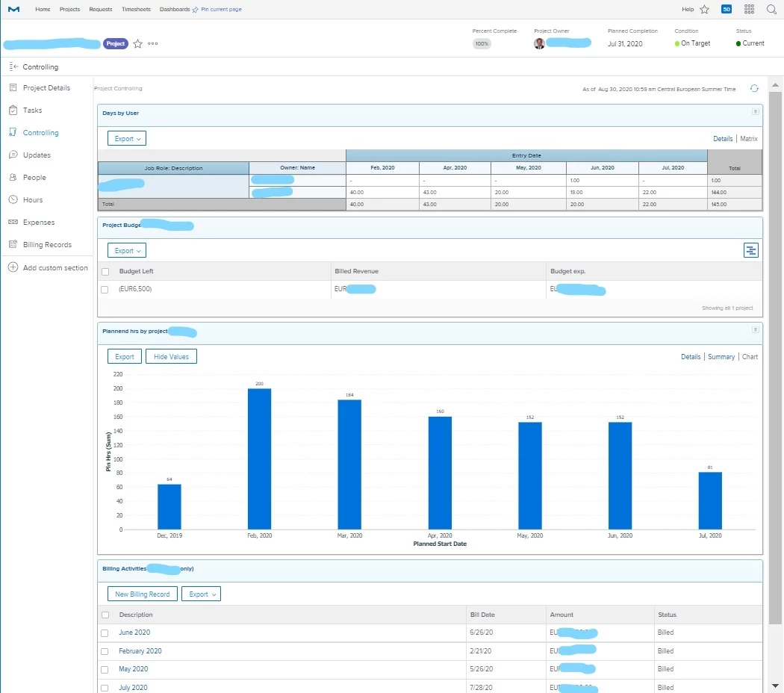Click the search magnifier icon
The width and height of the screenshot is (784, 693).
click(x=771, y=9)
